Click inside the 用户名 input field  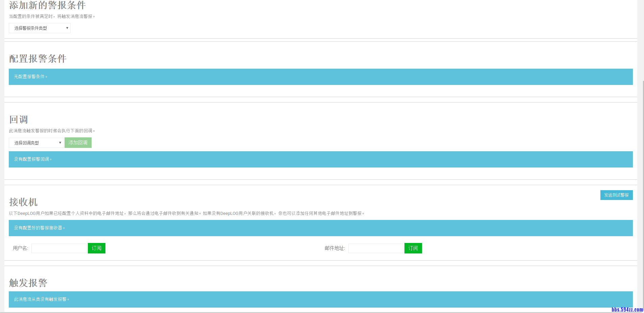(x=58, y=248)
